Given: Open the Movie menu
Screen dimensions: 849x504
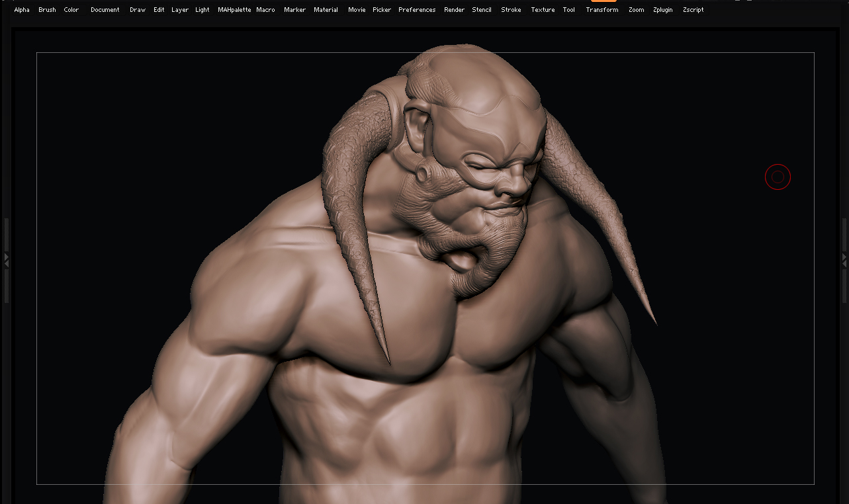Looking at the screenshot, I should 357,10.
